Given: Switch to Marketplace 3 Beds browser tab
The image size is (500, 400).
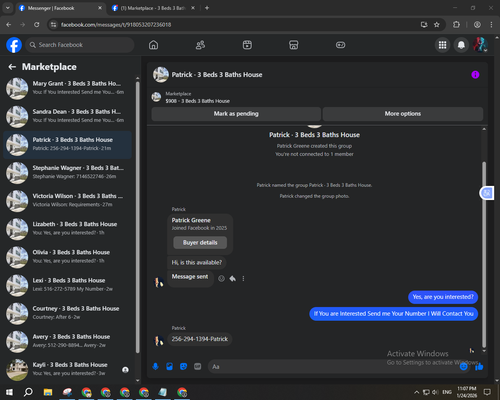Looking at the screenshot, I should coord(153,8).
